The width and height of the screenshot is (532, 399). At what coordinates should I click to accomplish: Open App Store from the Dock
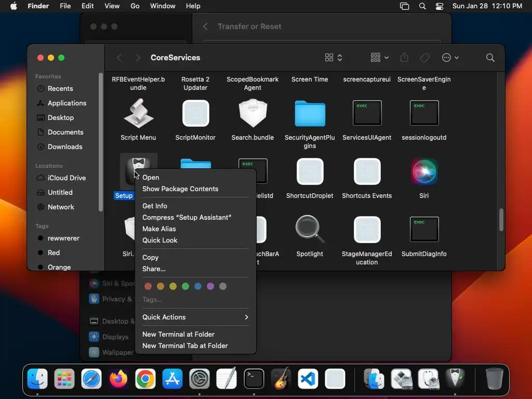coord(172,378)
